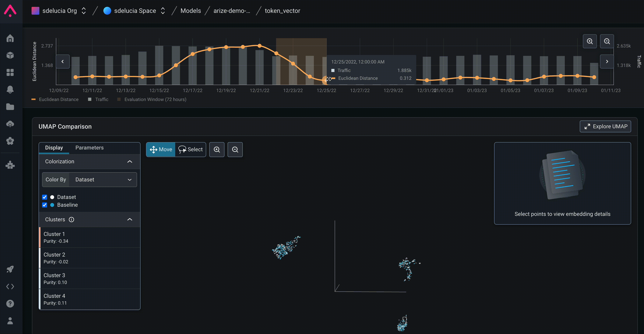Collapse the Clusters section

(129, 220)
